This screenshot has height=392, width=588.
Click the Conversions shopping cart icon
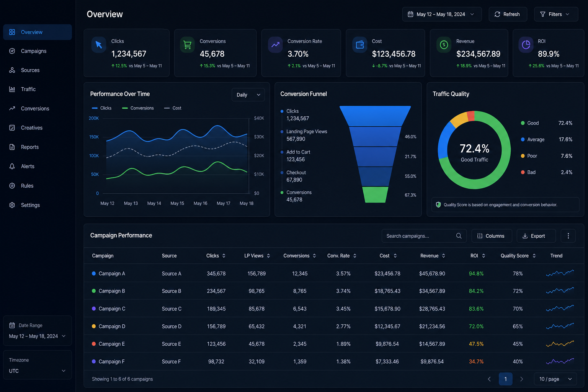click(187, 45)
